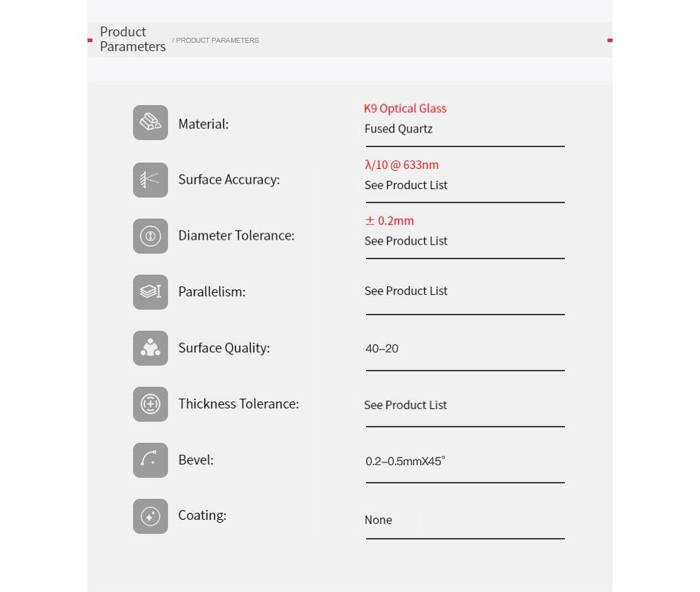
Task: Select the 0.2–0.5mmX45° bevel value
Action: [x=405, y=461]
